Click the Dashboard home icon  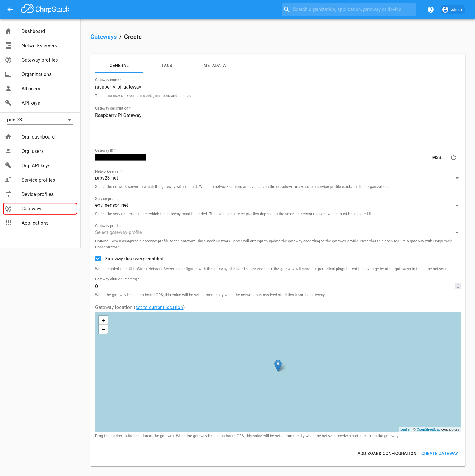[x=8, y=31]
